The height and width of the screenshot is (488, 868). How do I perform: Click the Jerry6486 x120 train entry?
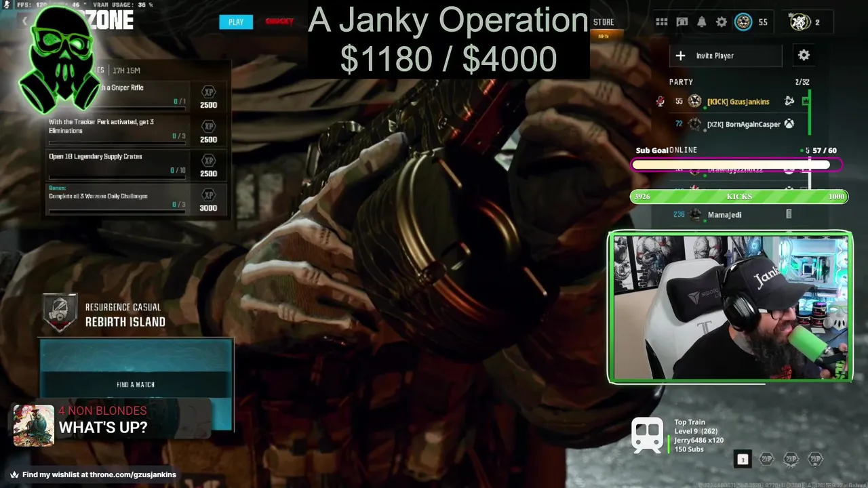pos(698,441)
